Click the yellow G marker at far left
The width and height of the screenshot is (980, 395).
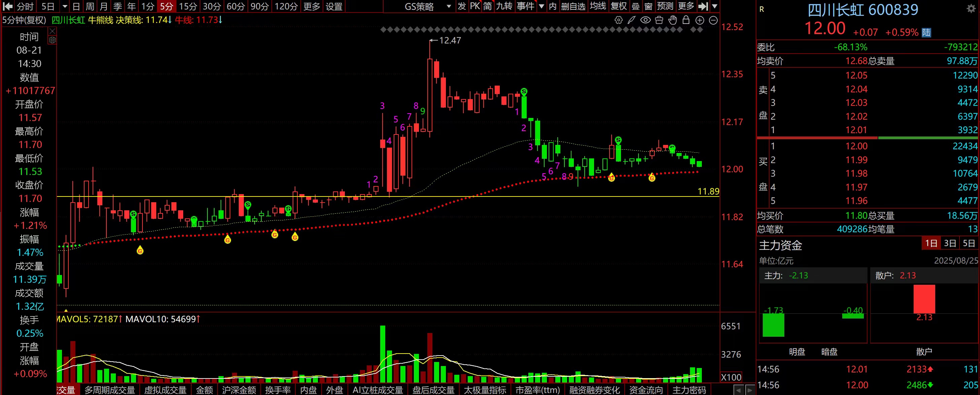point(140,250)
